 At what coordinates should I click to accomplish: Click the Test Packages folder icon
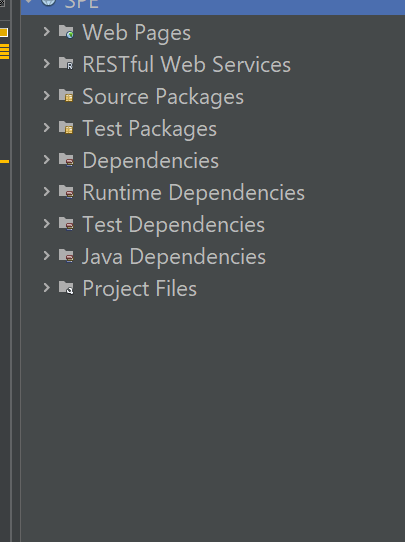click(x=66, y=128)
